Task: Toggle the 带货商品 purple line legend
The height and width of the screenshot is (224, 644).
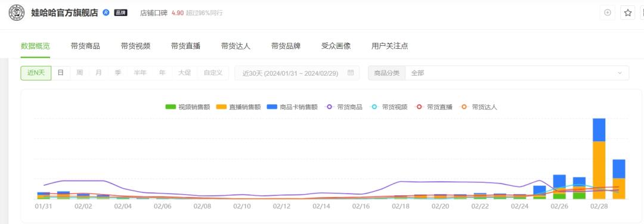Action: tap(344, 107)
